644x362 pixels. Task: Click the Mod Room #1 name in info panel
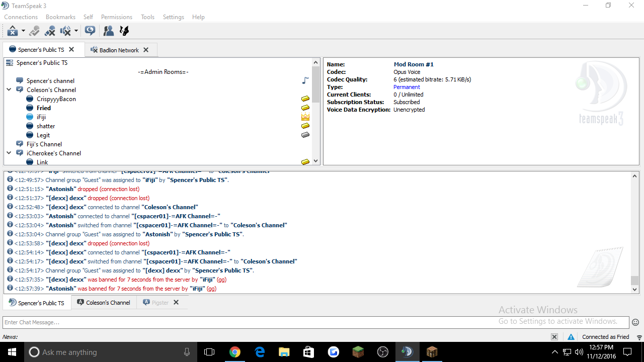(x=414, y=64)
